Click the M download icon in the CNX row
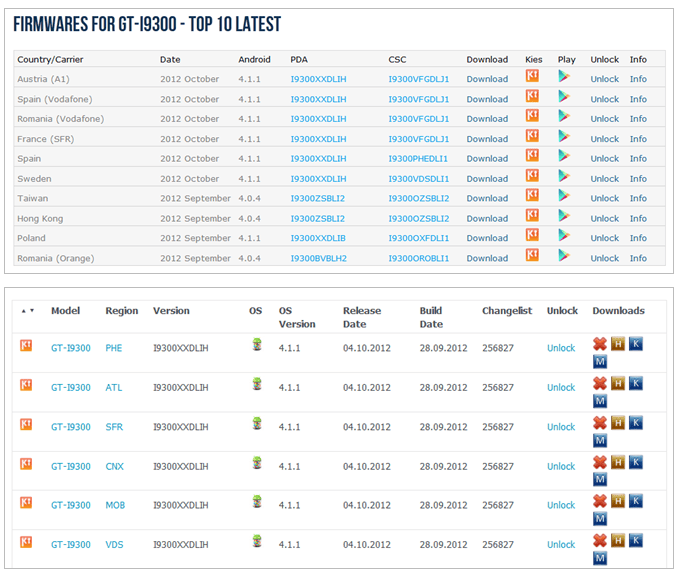 600,479
